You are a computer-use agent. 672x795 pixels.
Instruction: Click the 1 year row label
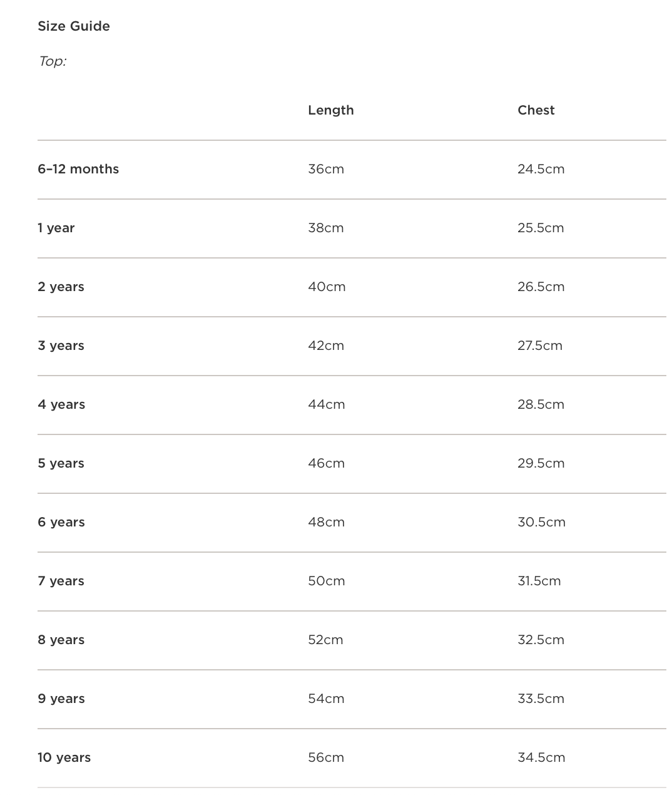pyautogui.click(x=56, y=228)
